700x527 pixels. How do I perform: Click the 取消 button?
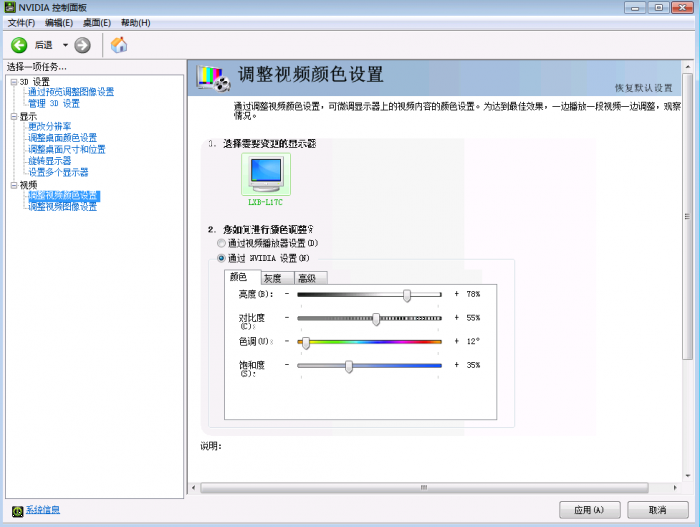tap(658, 510)
